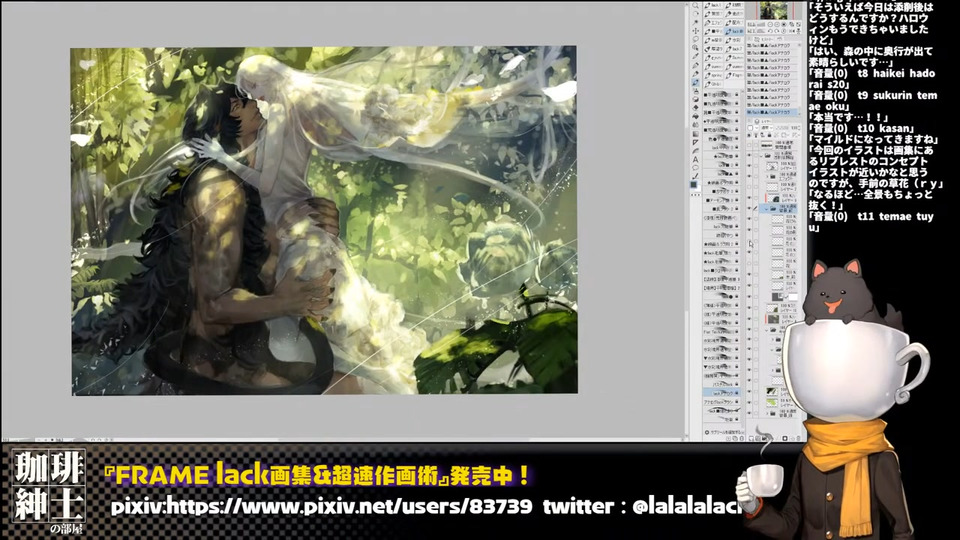Select the highlighted last history entry

point(771,112)
